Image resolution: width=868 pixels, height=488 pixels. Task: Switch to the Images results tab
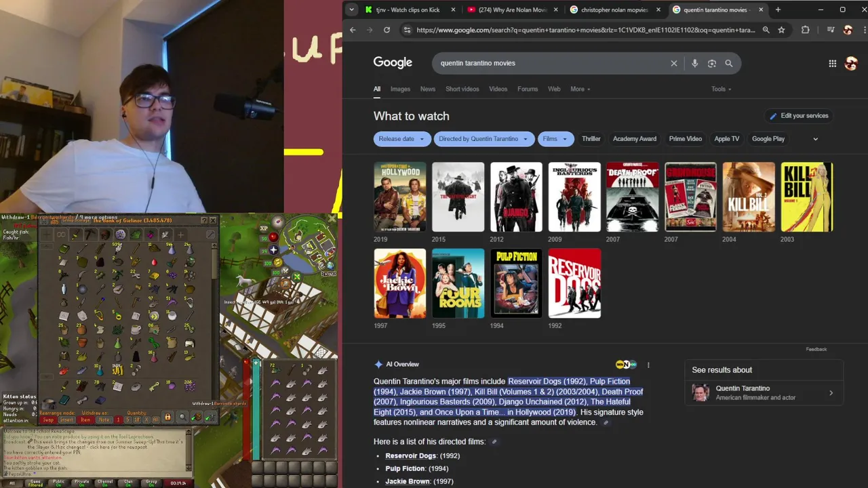click(400, 89)
